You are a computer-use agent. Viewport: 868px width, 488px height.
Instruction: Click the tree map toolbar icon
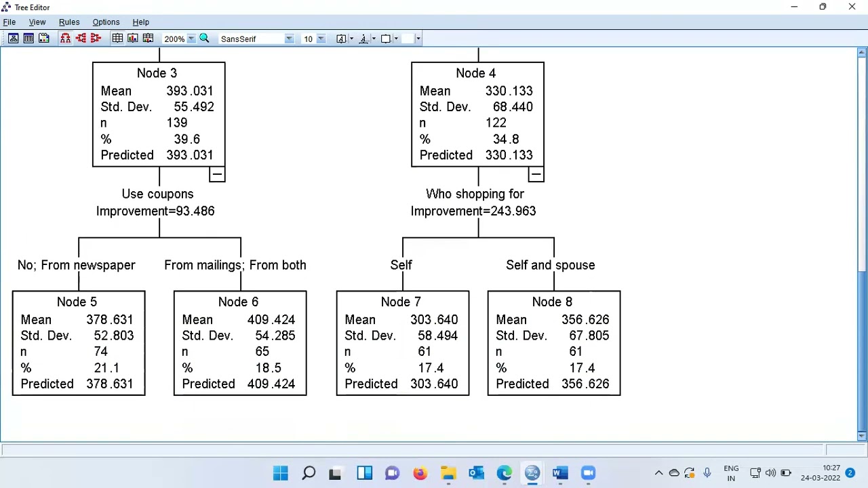point(13,39)
